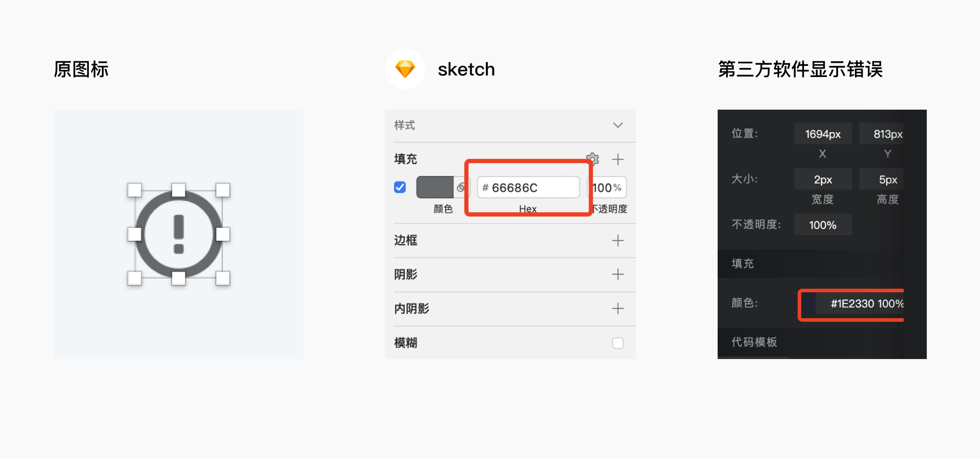The image size is (980, 459).
Task: Select the exclamation warning icon on canvas
Action: click(x=179, y=235)
